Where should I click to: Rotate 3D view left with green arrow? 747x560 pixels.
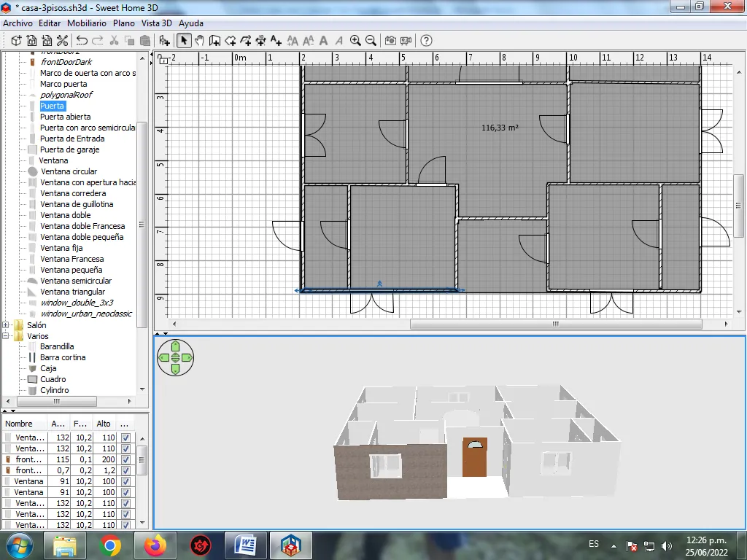[x=164, y=357]
